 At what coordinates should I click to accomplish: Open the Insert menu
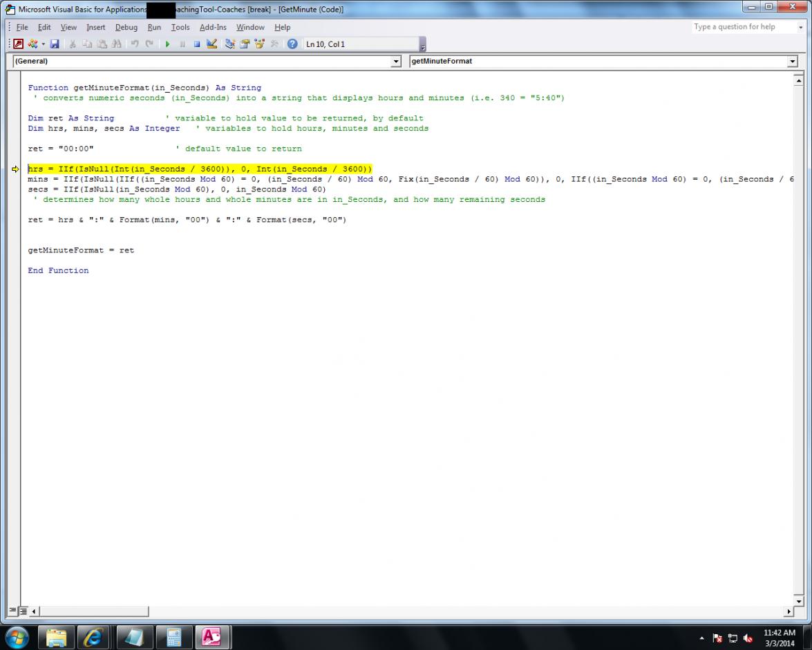[95, 27]
